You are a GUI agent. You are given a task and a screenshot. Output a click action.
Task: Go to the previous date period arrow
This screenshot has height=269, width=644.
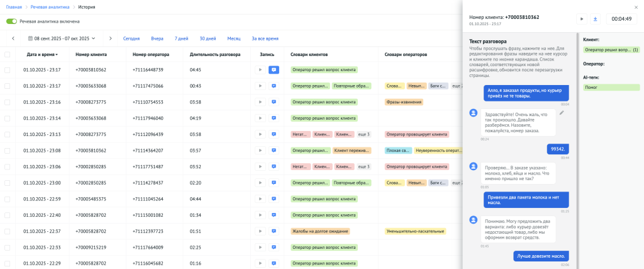(13, 38)
